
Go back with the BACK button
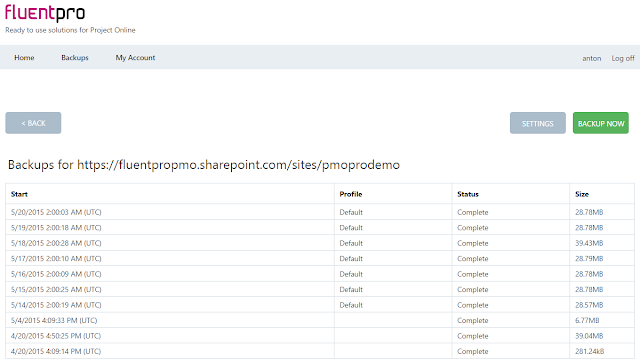click(x=33, y=123)
